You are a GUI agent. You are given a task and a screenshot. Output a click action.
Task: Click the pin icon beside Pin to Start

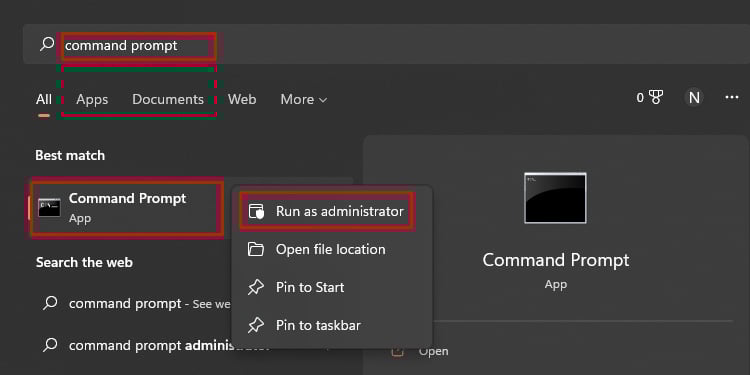coord(256,287)
